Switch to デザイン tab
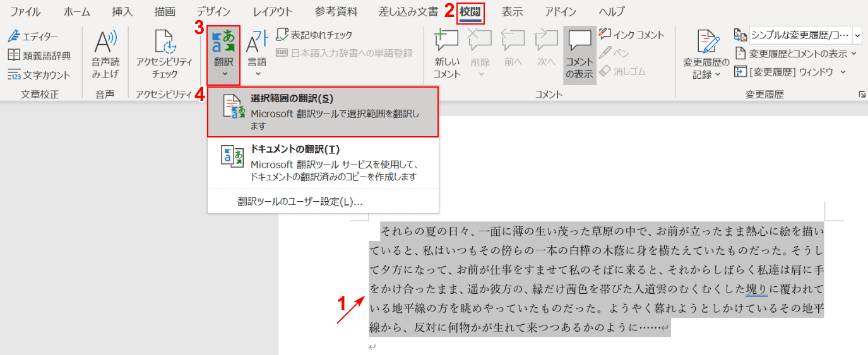 213,11
